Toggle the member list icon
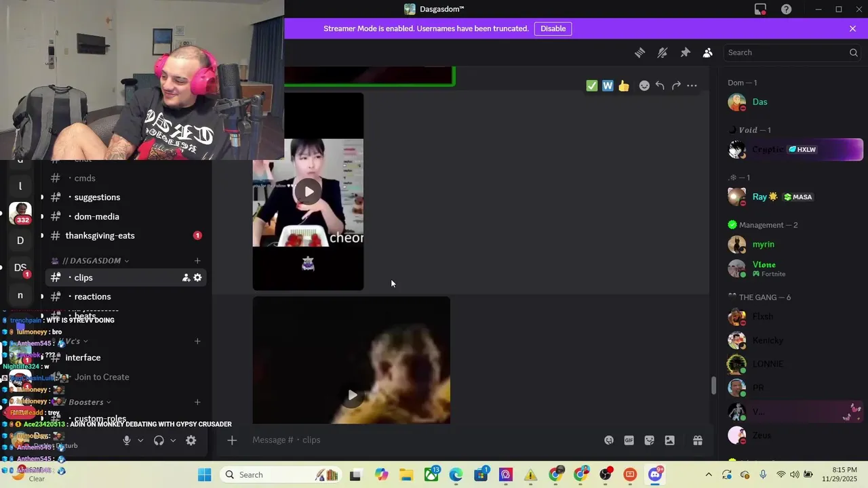Image resolution: width=868 pixels, height=488 pixels. tap(707, 52)
